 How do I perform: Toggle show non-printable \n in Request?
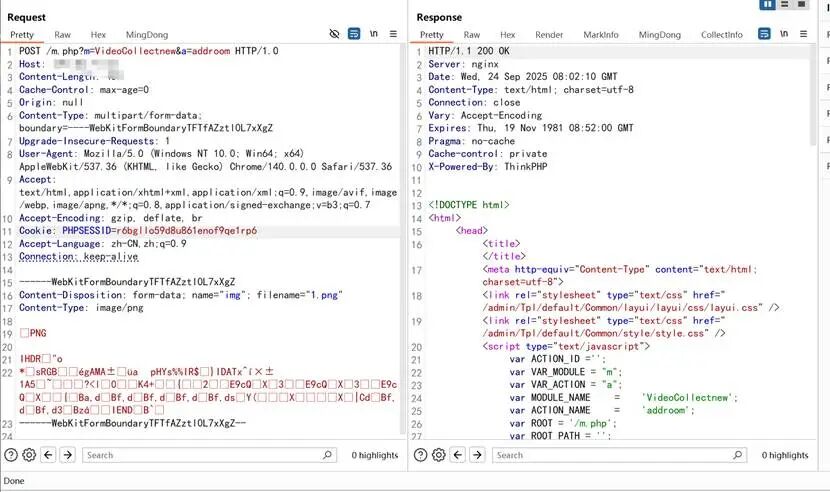[373, 34]
